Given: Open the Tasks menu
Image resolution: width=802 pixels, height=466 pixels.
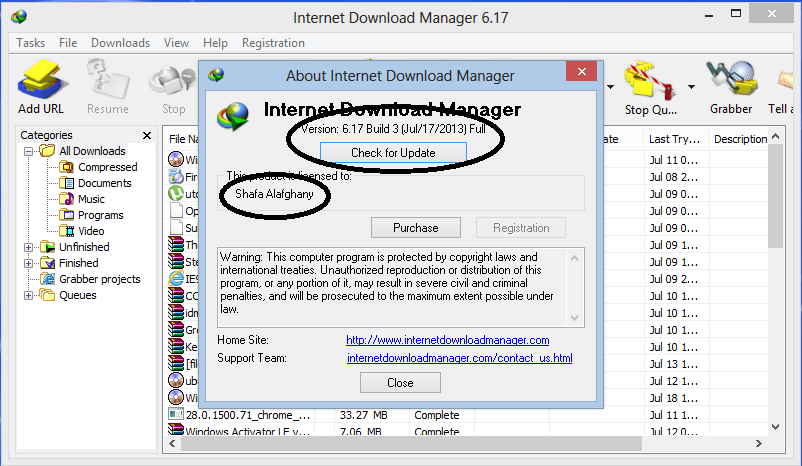Looking at the screenshot, I should [x=31, y=43].
